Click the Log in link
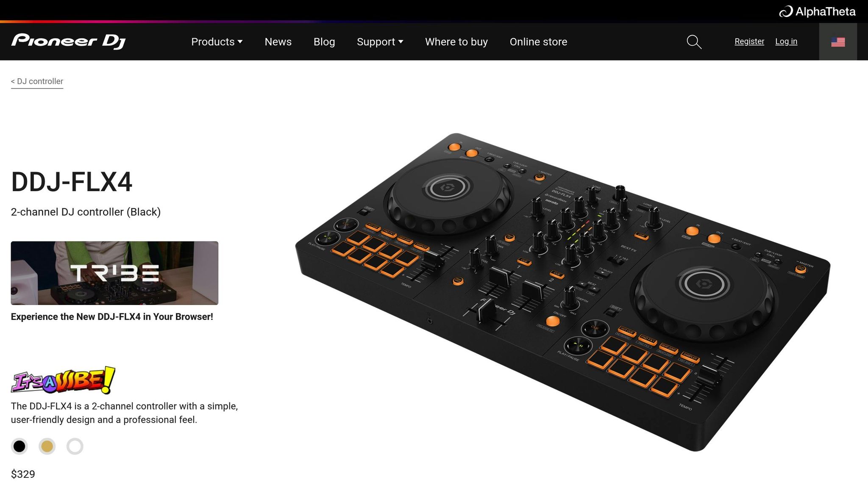868x488 pixels. tap(786, 41)
